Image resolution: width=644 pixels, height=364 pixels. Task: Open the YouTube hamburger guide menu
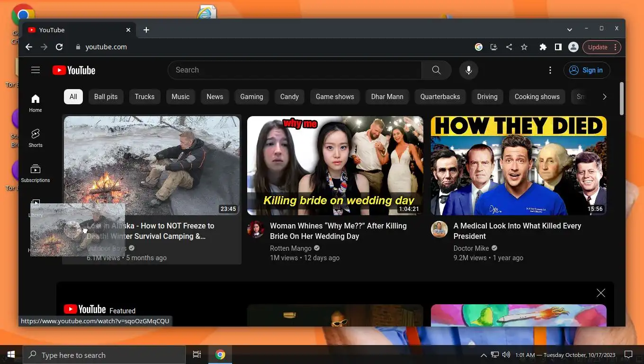[36, 70]
